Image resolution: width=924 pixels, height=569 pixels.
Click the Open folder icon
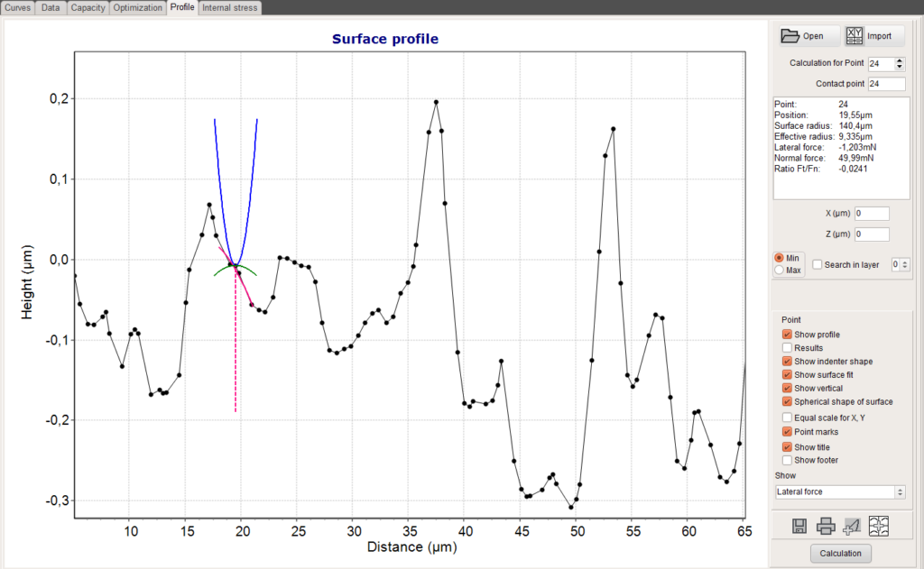coord(791,36)
